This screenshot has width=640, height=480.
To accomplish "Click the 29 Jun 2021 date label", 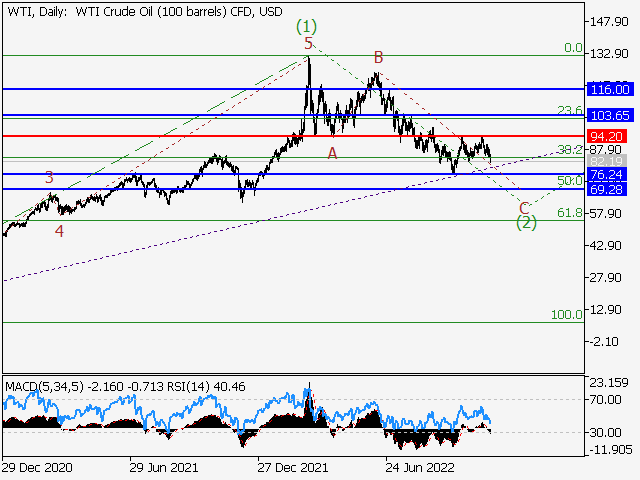I will tap(164, 468).
